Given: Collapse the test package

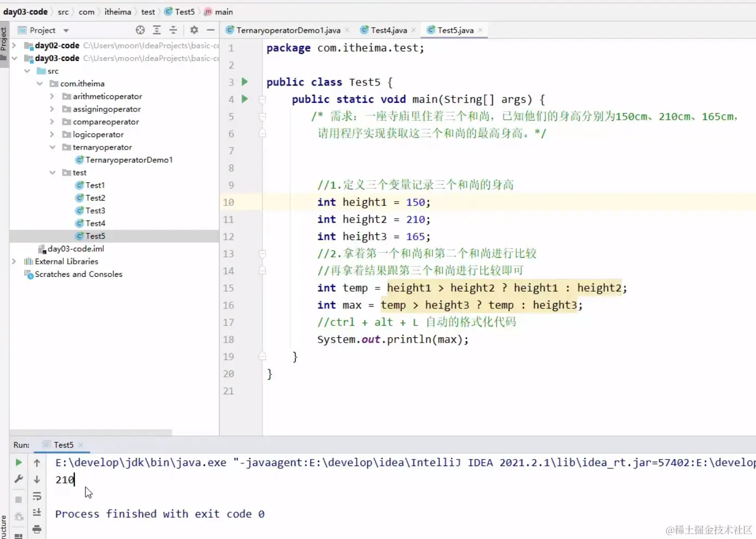Looking at the screenshot, I should point(52,172).
